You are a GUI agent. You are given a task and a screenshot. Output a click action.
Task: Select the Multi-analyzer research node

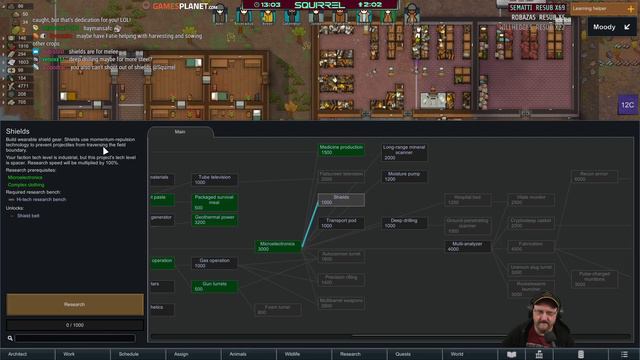(468, 246)
